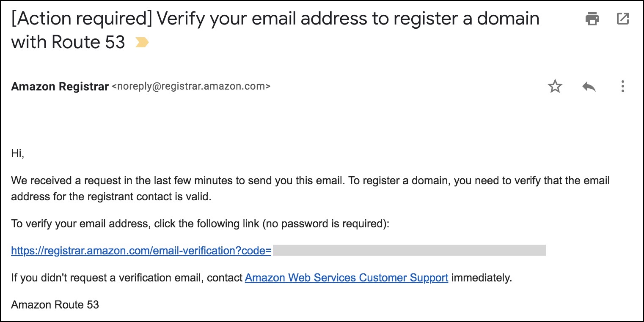Follow the Amazon Web Services Customer Support link
This screenshot has width=644, height=322.
(x=347, y=278)
